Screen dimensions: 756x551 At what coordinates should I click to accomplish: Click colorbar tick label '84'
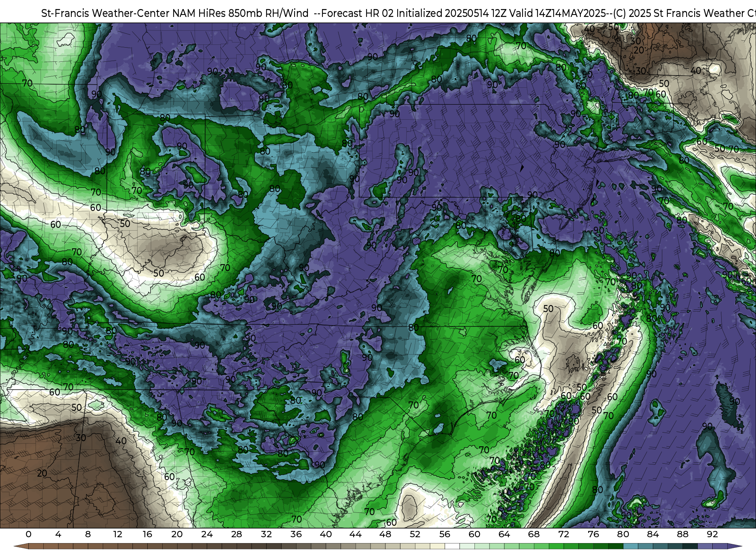coord(653,534)
